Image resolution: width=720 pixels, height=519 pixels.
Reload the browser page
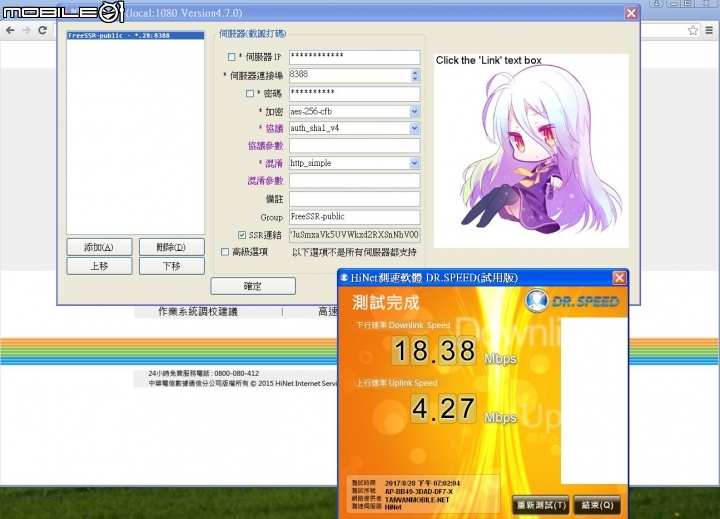(43, 30)
